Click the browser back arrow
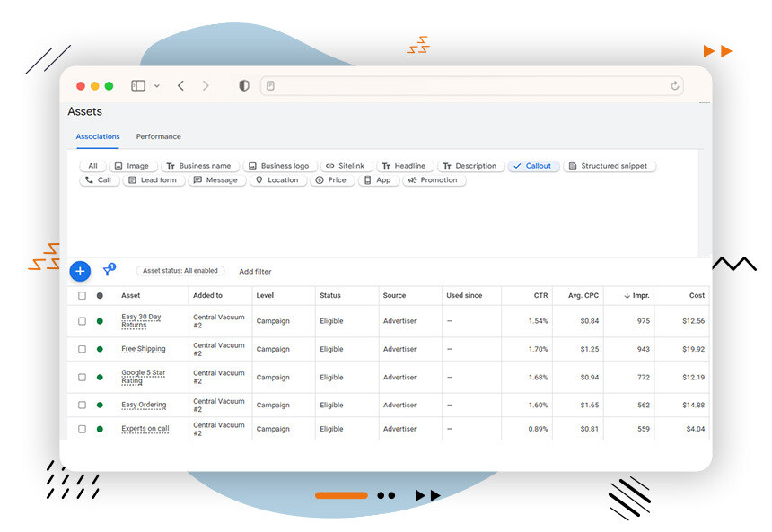This screenshot has width=772, height=532. (x=180, y=86)
